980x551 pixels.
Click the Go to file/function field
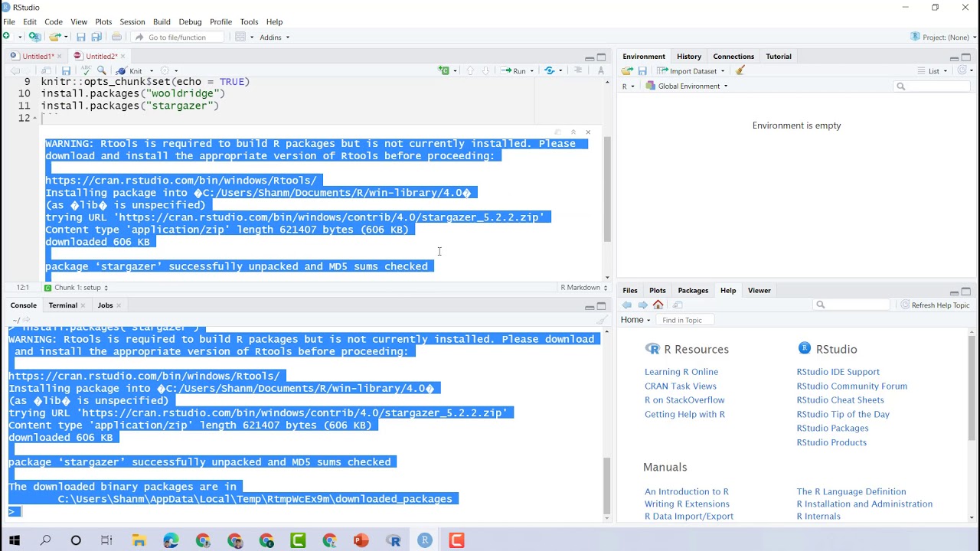click(178, 37)
